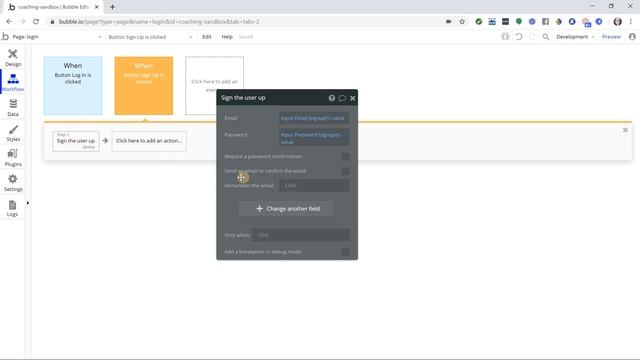Open the Logs tab in sidebar

[13, 208]
